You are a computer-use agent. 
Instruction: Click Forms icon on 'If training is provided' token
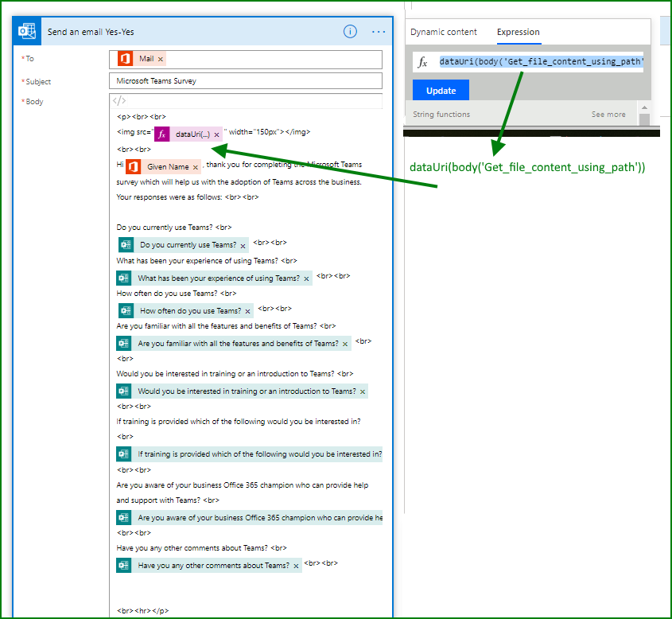coord(124,454)
